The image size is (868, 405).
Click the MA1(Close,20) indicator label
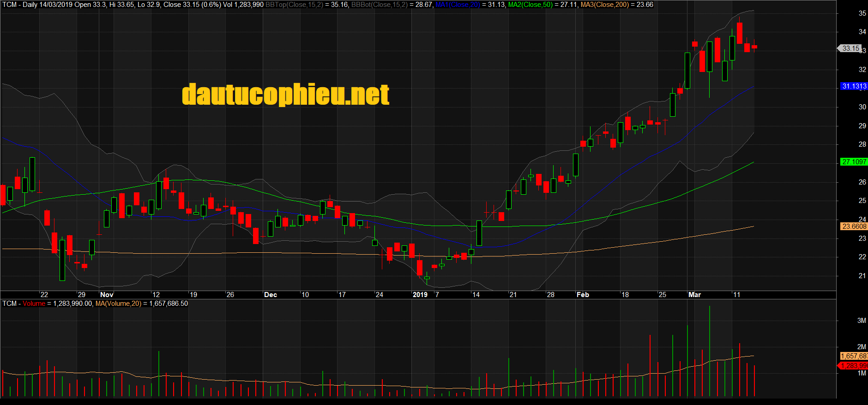(458, 5)
